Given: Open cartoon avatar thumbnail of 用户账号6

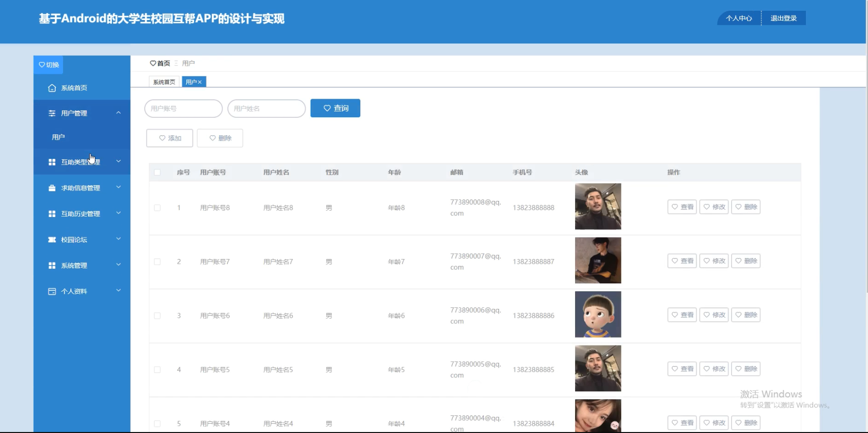Looking at the screenshot, I should coord(598,314).
